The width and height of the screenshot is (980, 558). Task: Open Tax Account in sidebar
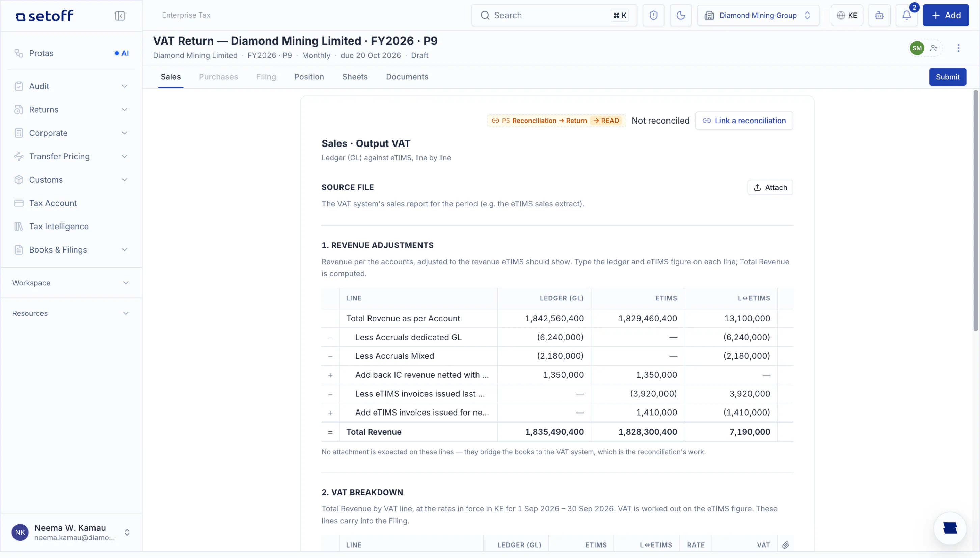pyautogui.click(x=71, y=203)
